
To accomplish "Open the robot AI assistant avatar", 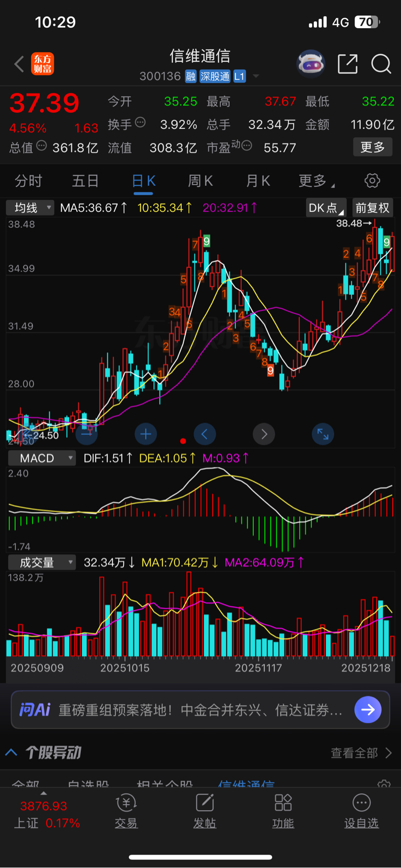I will click(311, 64).
